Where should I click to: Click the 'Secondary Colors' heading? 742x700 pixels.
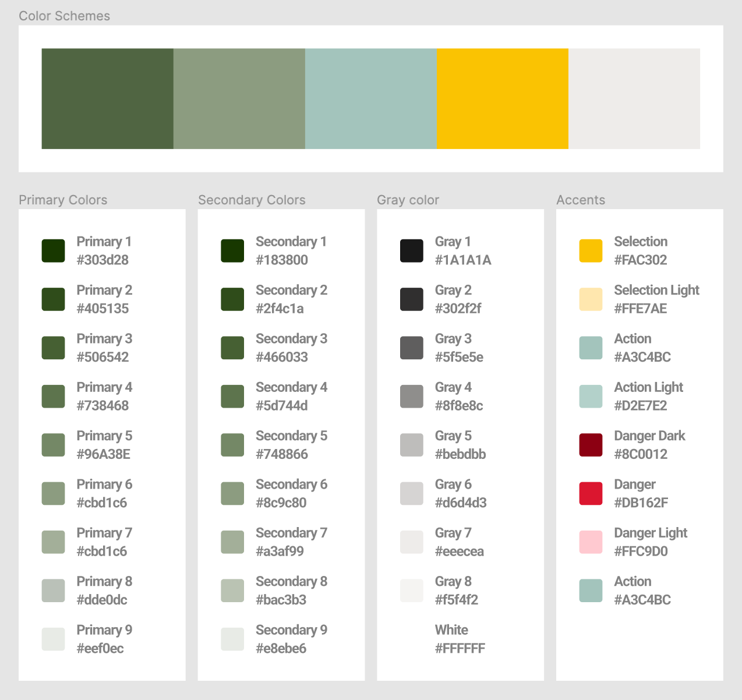252,200
